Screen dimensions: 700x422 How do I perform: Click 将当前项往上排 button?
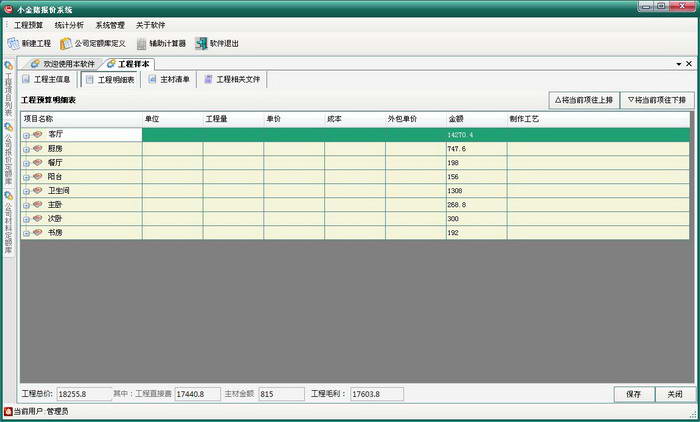tap(584, 100)
